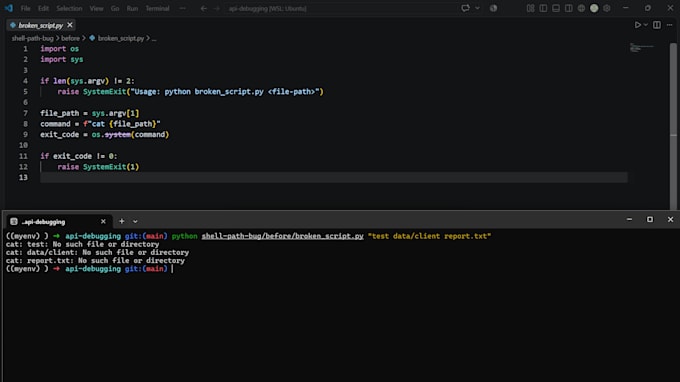680x382 pixels.
Task: Split the editor to the right
Action: point(657,25)
